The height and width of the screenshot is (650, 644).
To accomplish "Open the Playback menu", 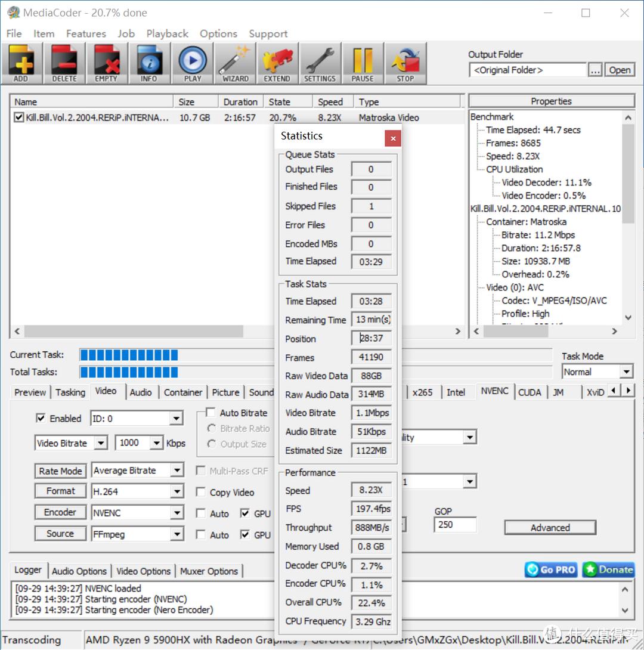I will click(x=167, y=33).
